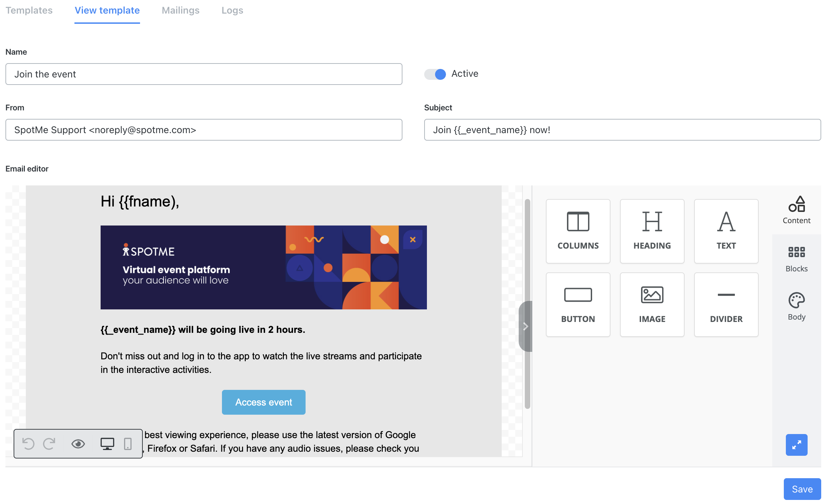Toggle the Active switch
The width and height of the screenshot is (828, 504).
435,74
